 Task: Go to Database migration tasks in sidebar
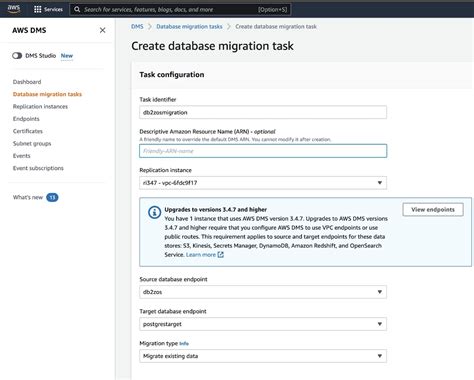pos(47,94)
